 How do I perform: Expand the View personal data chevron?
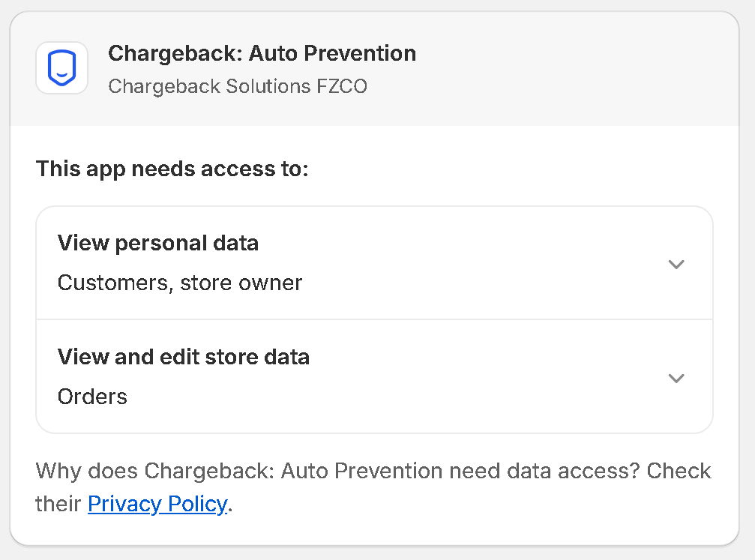pos(676,265)
